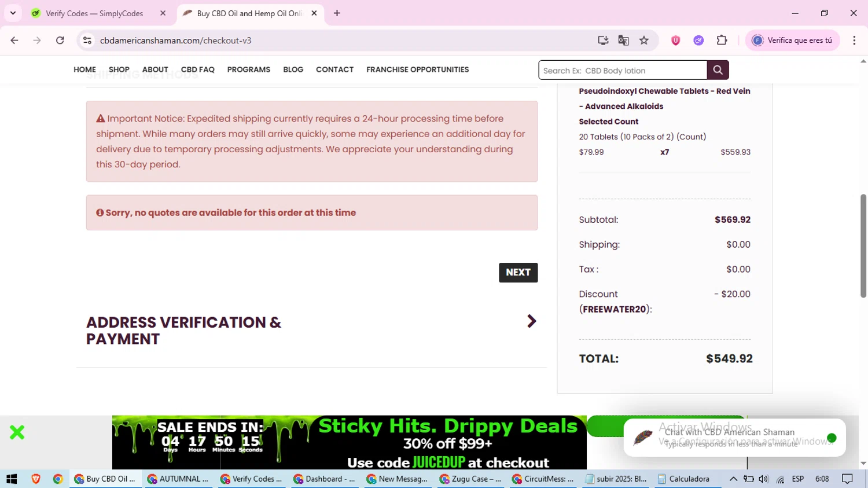Click the ESP language indicator
Screen dimensions: 868x488
798,479
